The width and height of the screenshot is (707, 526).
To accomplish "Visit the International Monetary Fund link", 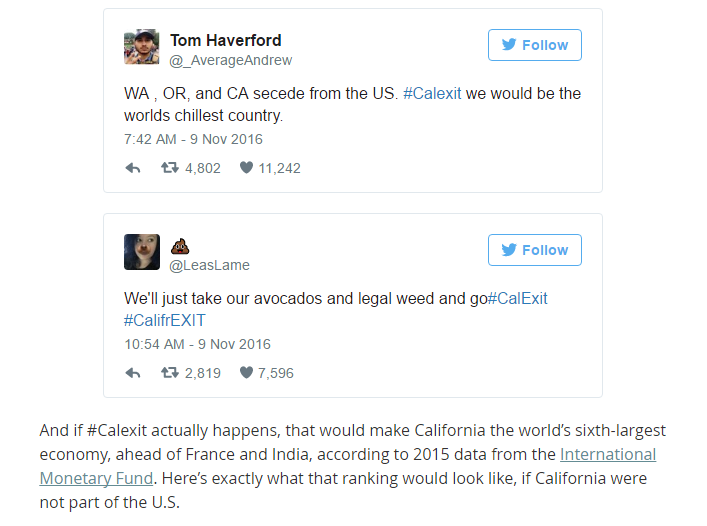I will (x=608, y=454).
